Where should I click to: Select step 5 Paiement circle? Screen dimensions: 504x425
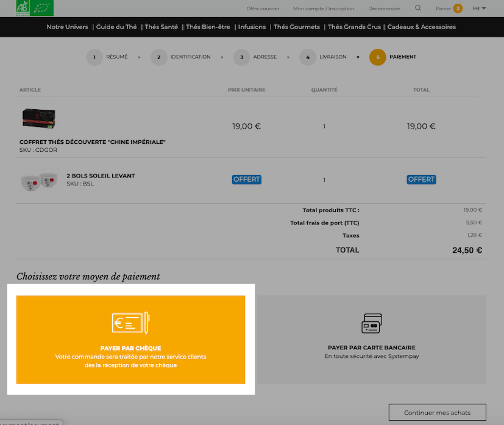coord(378,57)
